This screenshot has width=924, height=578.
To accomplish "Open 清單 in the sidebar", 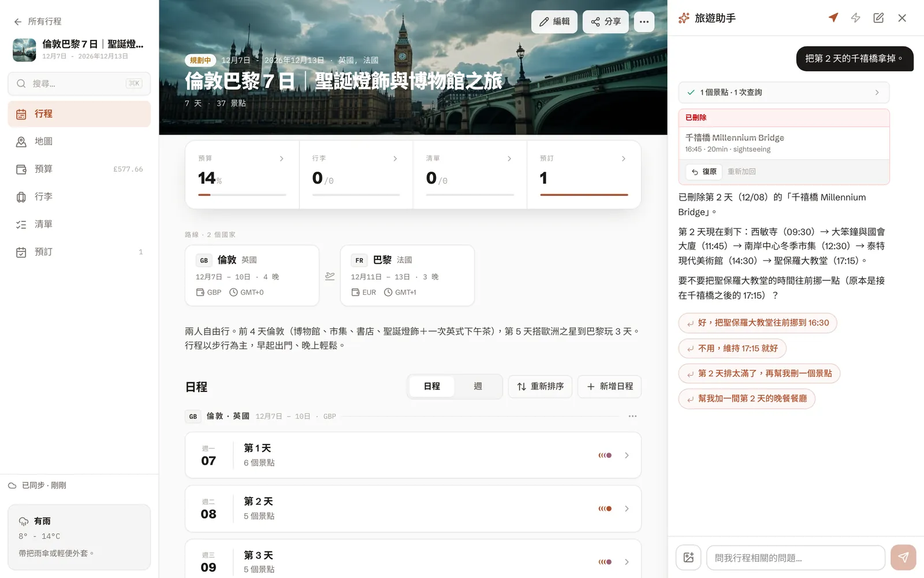I will pos(79,224).
